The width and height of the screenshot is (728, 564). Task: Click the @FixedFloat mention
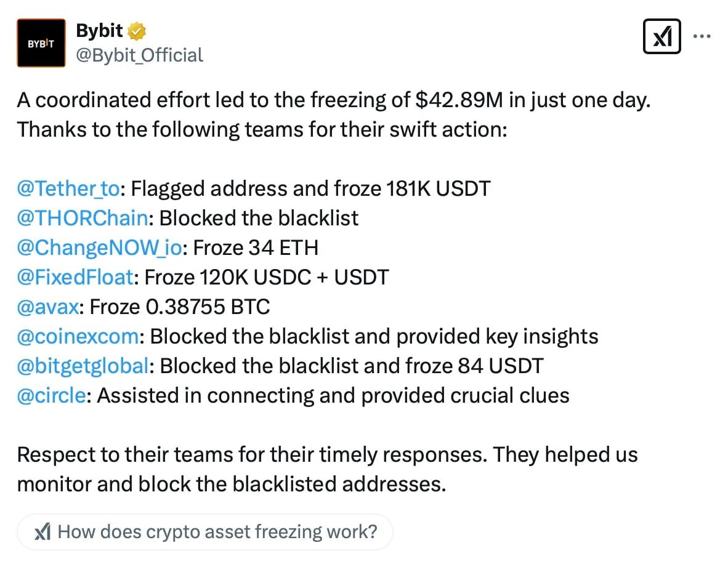[x=74, y=277]
